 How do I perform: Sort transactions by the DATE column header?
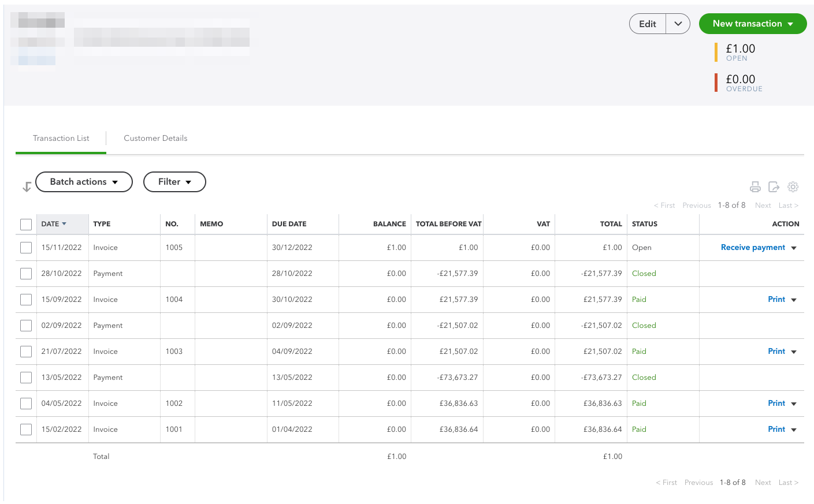52,224
